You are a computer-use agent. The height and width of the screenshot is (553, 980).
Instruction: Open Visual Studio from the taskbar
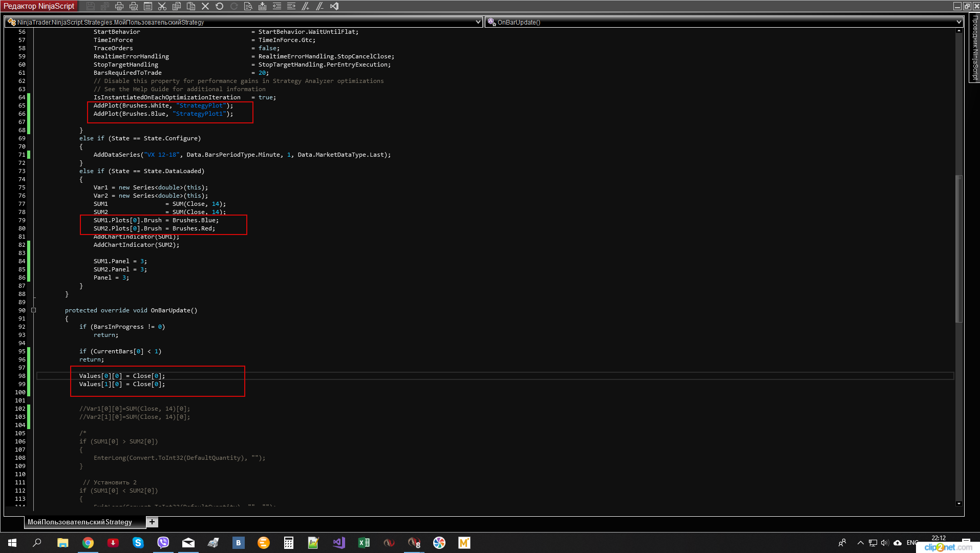(339, 543)
